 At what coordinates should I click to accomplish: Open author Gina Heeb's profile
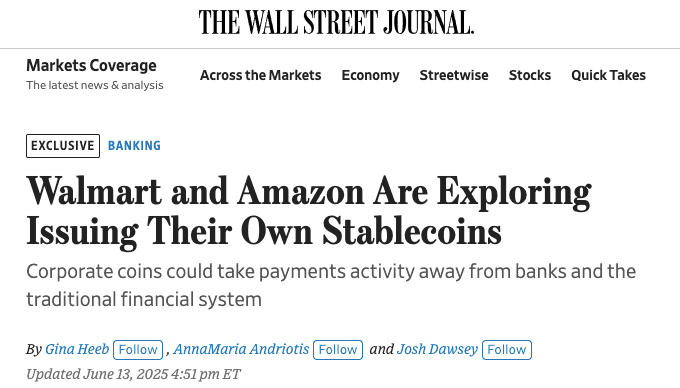coord(77,349)
